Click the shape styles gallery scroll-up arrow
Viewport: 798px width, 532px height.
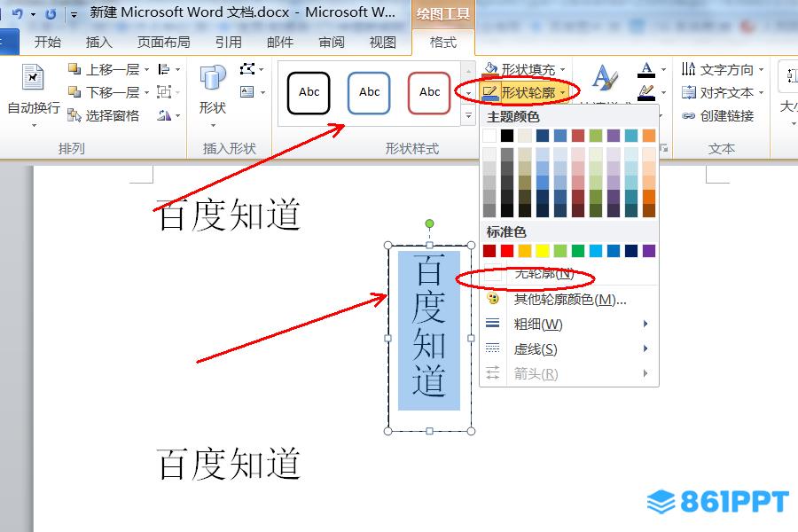click(468, 70)
